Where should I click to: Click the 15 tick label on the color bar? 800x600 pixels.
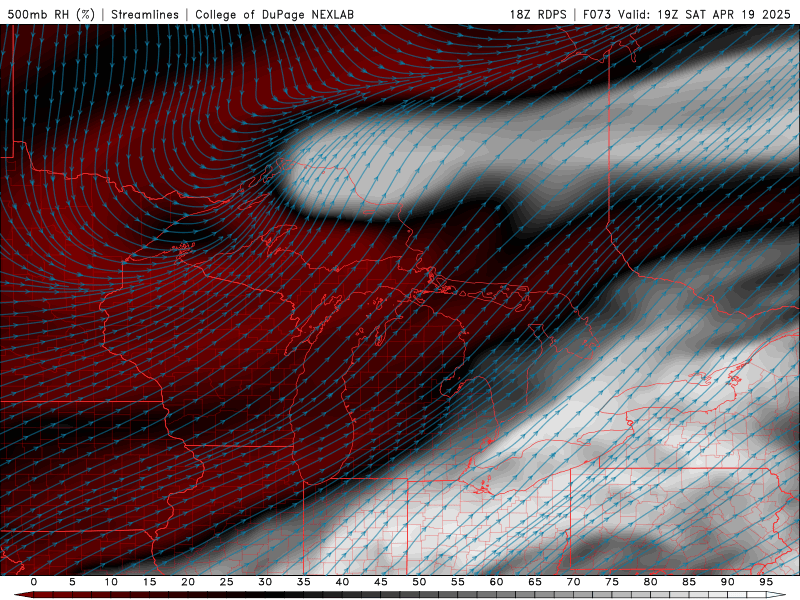pos(149,582)
